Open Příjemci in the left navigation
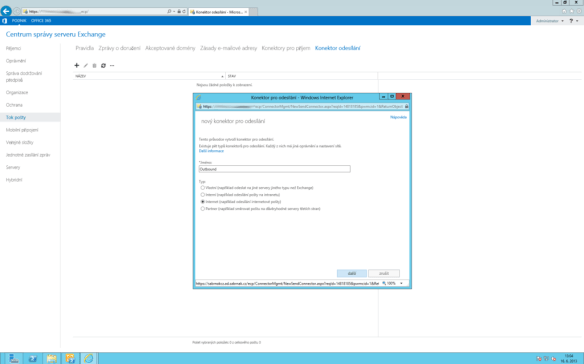Viewport: 584px width, 364px height. coord(13,48)
